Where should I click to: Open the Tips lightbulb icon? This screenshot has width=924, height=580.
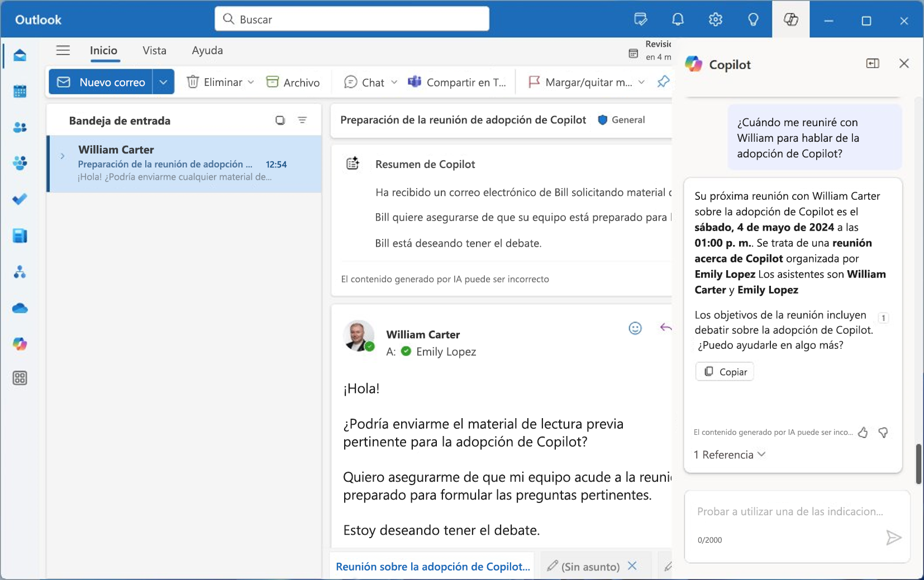click(x=753, y=20)
